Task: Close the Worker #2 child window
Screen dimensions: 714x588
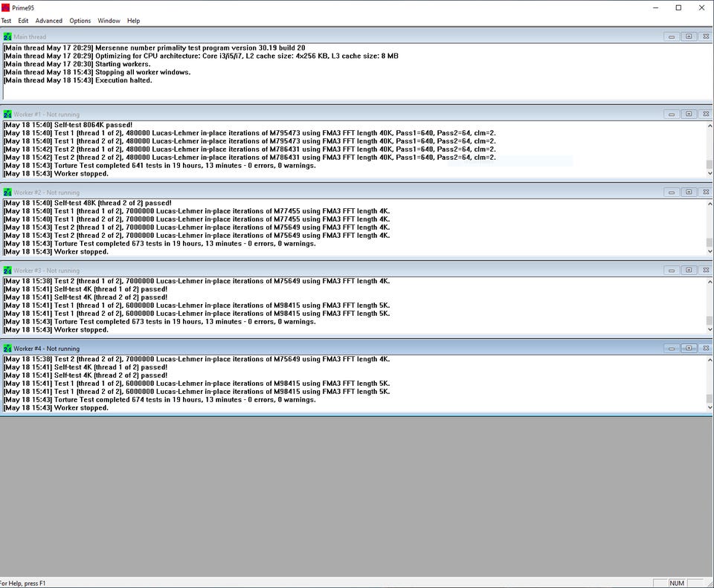Action: pyautogui.click(x=705, y=192)
